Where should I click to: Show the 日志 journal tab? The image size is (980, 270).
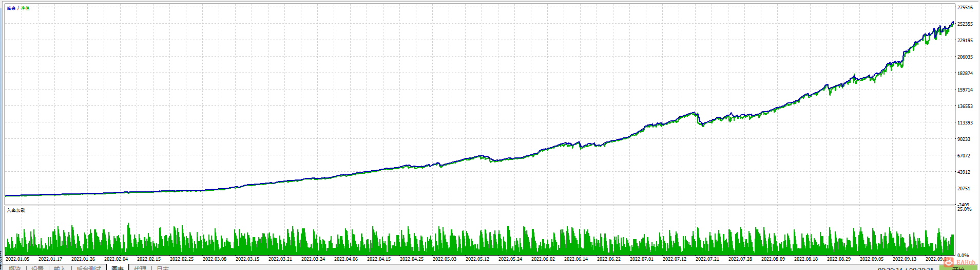click(163, 268)
